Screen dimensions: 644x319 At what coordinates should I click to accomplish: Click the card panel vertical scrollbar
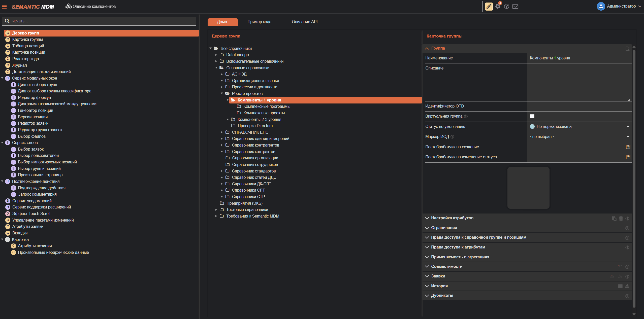click(x=634, y=179)
